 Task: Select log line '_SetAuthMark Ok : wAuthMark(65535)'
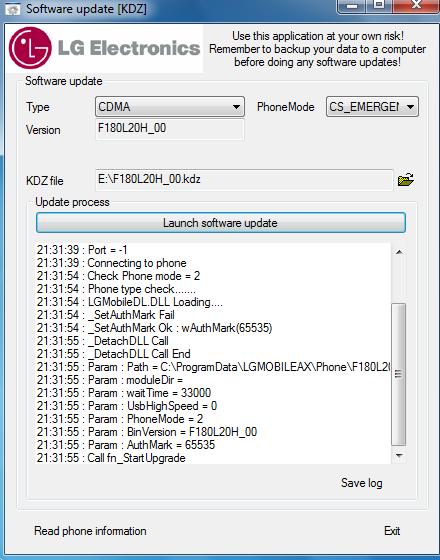pos(154,328)
